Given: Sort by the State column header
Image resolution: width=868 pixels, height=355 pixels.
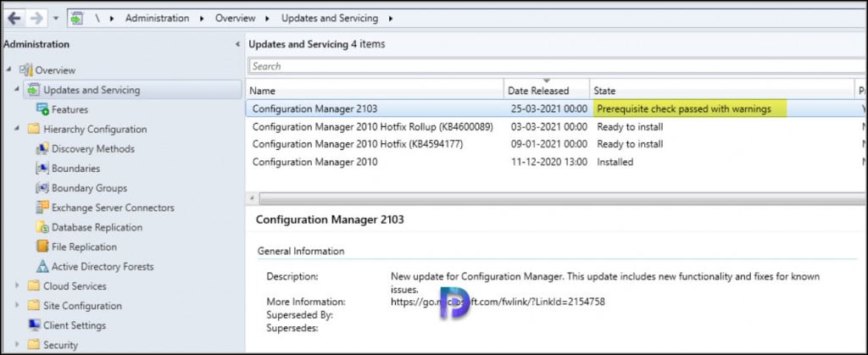Looking at the screenshot, I should tap(722, 90).
